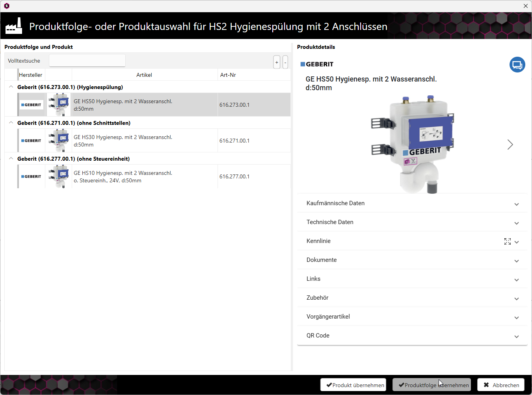Expand the Dokumente section
The image size is (532, 395).
pyautogui.click(x=412, y=260)
